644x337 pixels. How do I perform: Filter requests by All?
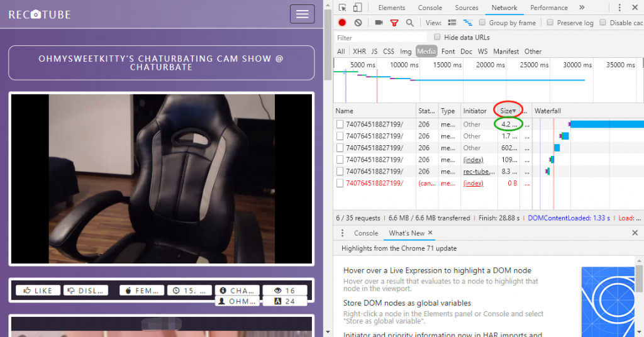[341, 52]
